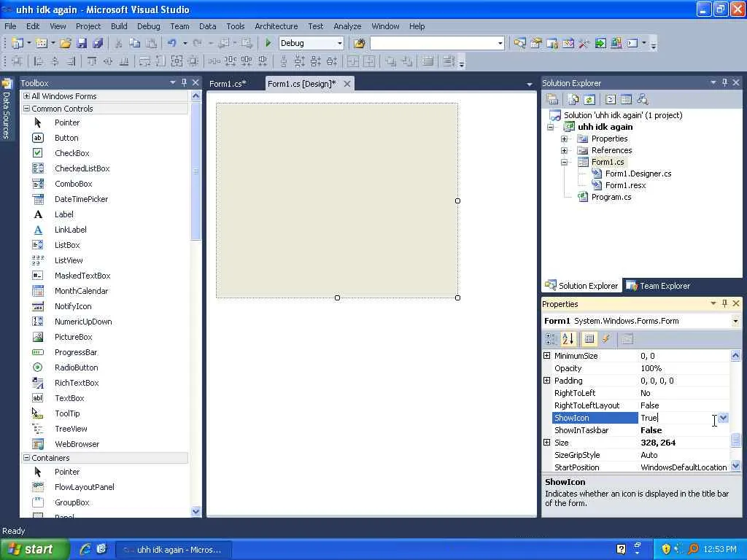
Task: Click the Properties grid scroll up arrow
Action: coord(735,355)
